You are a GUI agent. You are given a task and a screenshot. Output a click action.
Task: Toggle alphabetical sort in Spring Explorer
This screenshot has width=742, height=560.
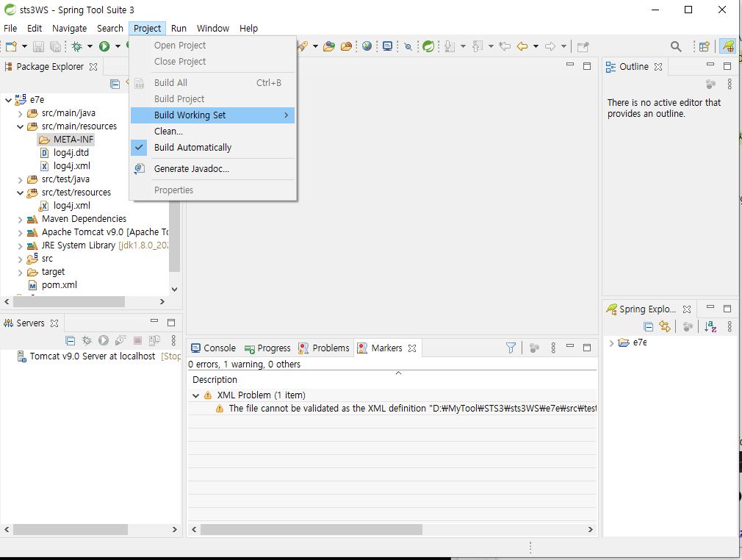click(x=710, y=326)
